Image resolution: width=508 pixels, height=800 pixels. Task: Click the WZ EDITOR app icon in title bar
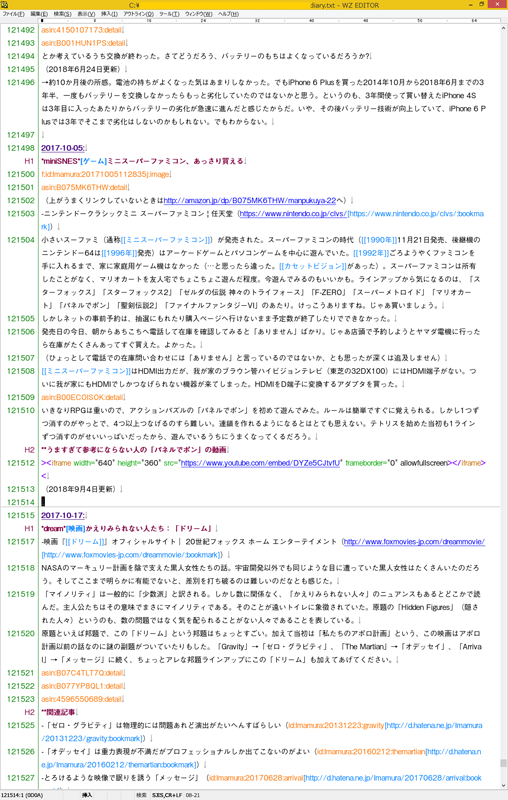coord(5,5)
